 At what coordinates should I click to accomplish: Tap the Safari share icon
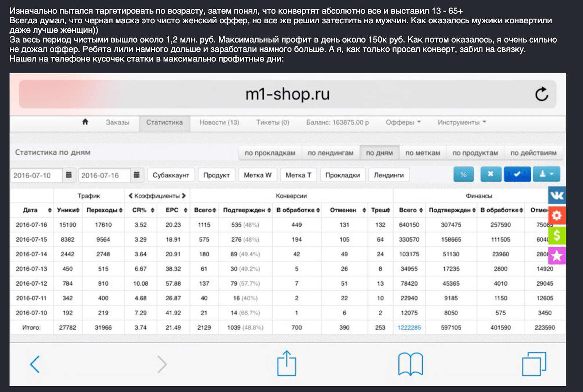pos(287,364)
